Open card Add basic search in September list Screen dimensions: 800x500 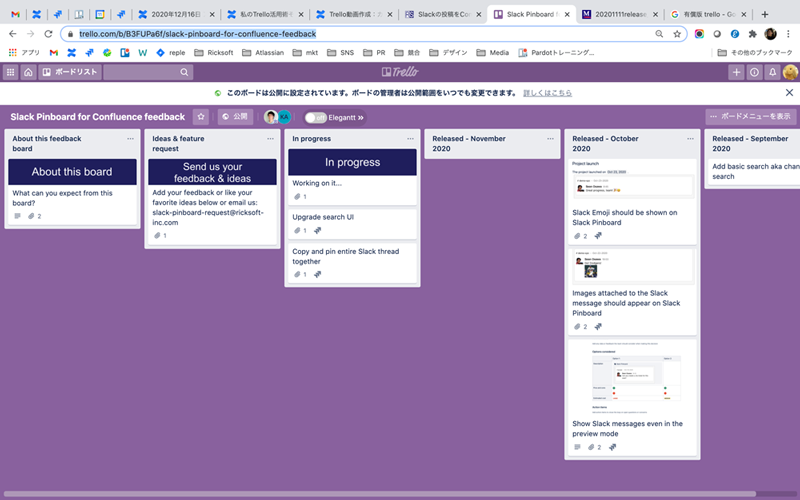tap(753, 172)
